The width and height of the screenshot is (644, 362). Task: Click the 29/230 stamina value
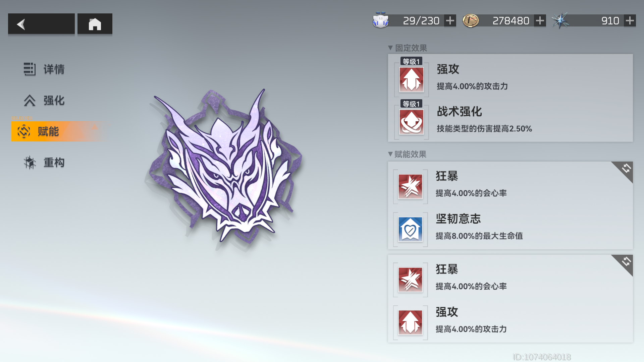421,21
